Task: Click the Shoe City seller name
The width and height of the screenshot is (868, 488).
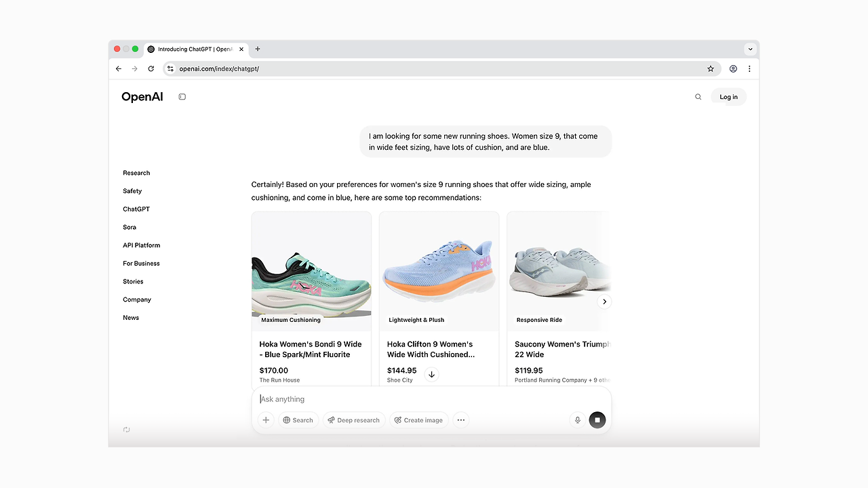Action: click(400, 380)
